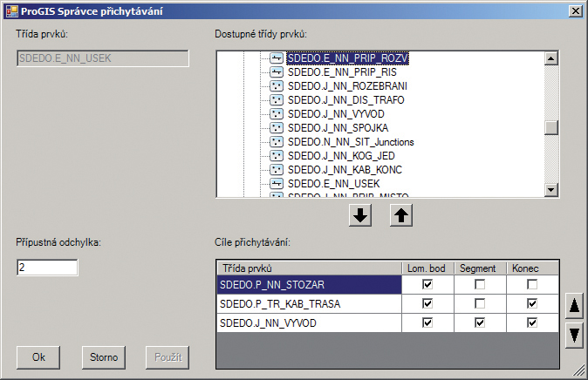Cancel with the Storno button
This screenshot has width=588, height=380.
click(x=105, y=356)
